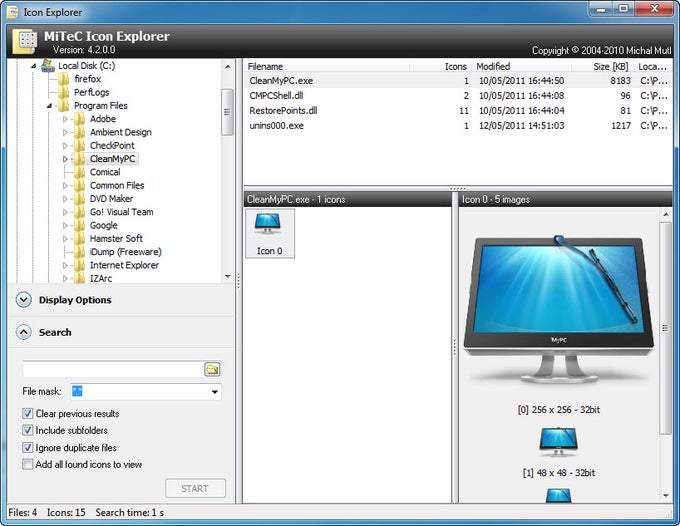Click the Icon 0 thumbnail in CleanMyPC.exe panel
680x526 pixels.
[x=270, y=233]
